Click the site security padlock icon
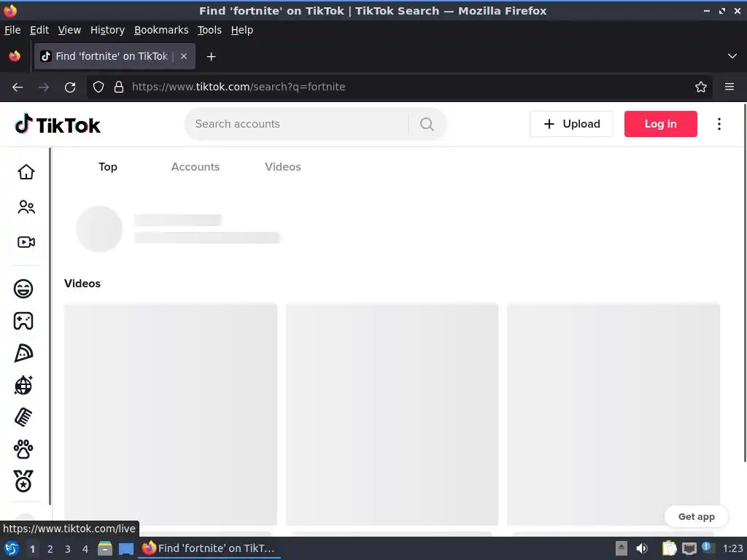This screenshot has height=560, width=747. pos(119,87)
